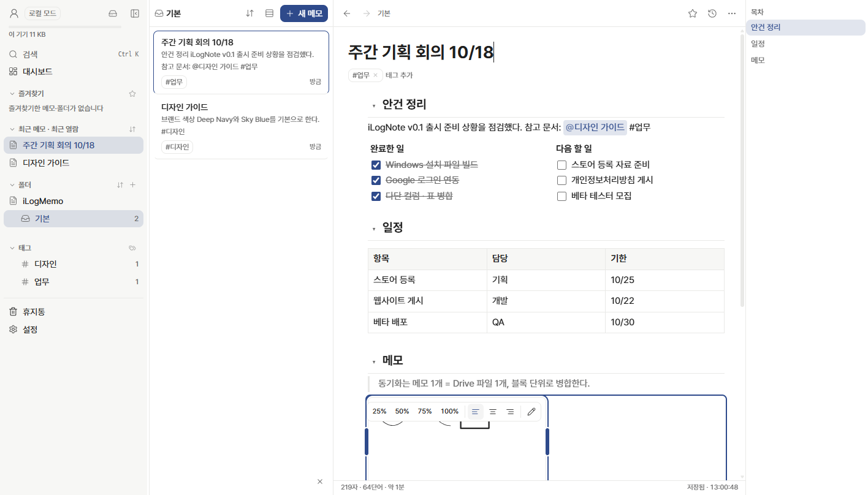Open the more options ellipsis menu
The height and width of the screenshot is (495, 868).
pyautogui.click(x=732, y=13)
